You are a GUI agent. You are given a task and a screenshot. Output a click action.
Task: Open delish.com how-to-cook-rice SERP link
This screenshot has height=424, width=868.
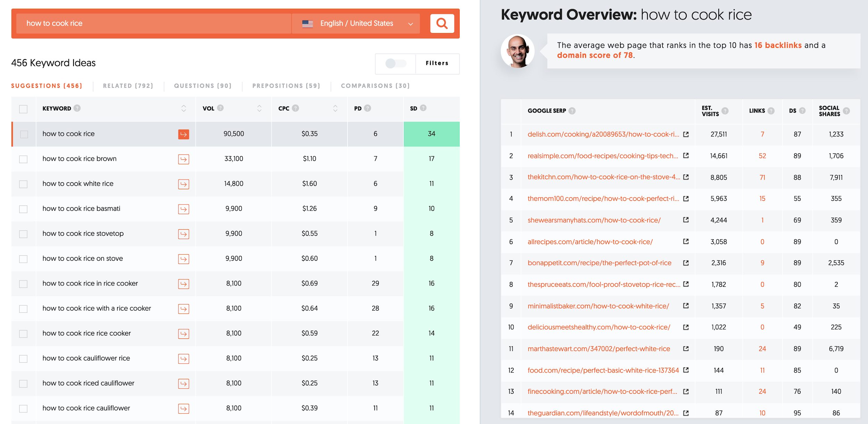point(603,134)
